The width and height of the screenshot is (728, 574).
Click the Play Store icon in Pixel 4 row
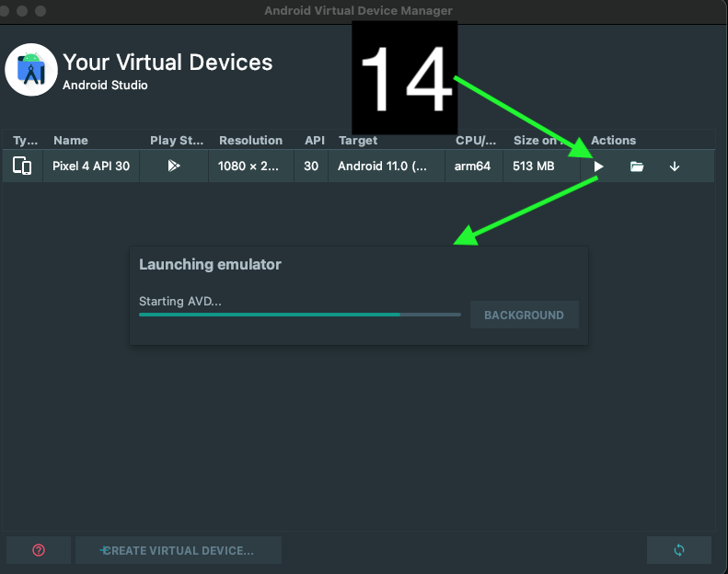[174, 166]
